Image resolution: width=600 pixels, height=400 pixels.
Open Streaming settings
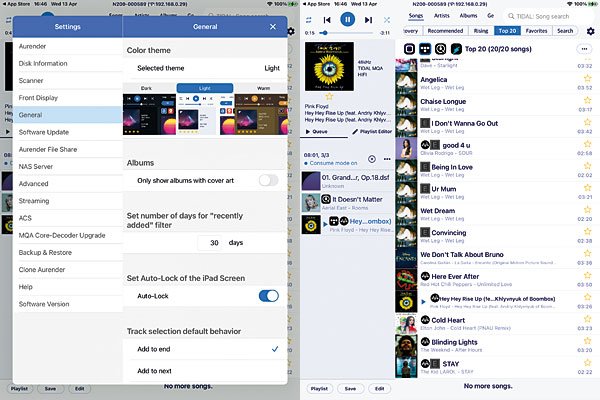68,201
